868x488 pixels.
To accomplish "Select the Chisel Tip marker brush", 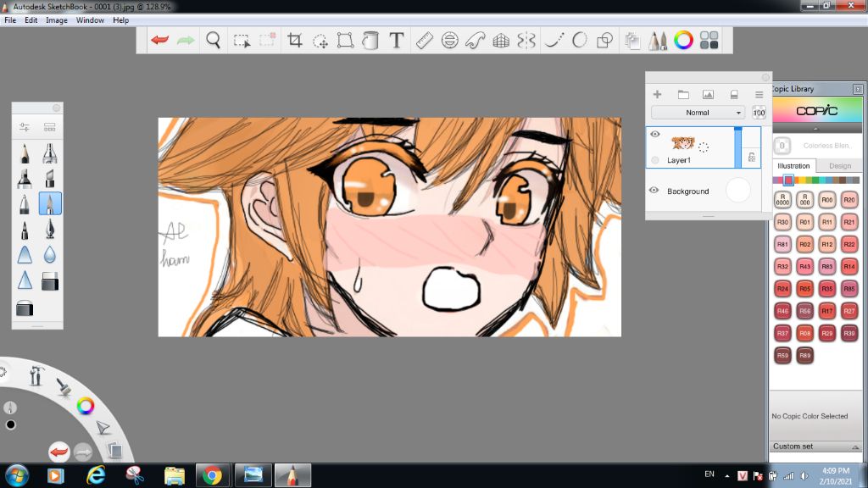I will (50, 179).
